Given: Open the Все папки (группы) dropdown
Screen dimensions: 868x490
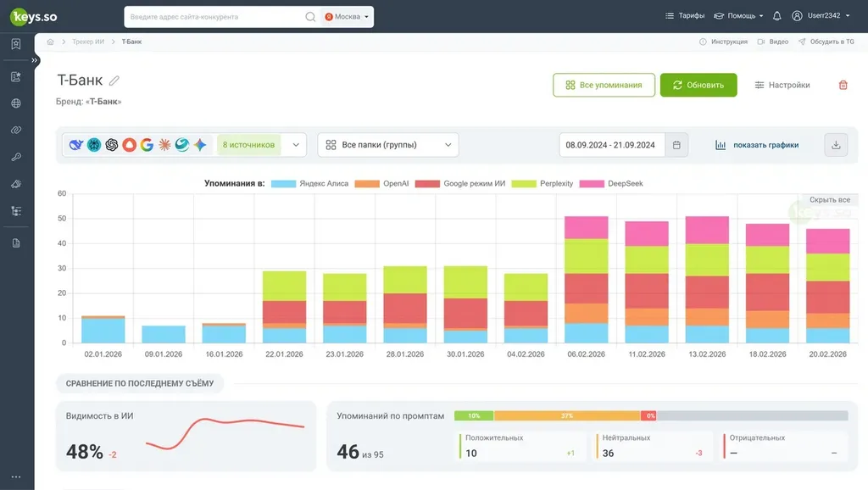Looking at the screenshot, I should (388, 144).
